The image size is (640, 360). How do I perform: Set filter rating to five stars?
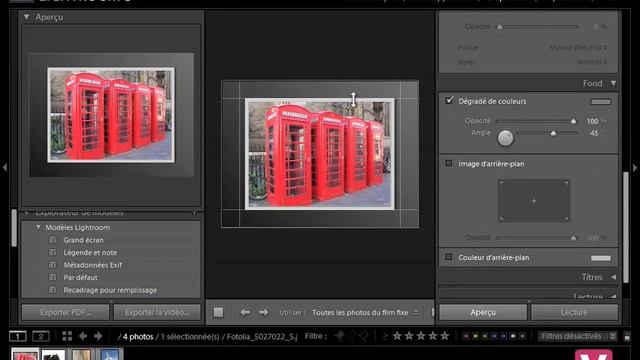(444, 336)
